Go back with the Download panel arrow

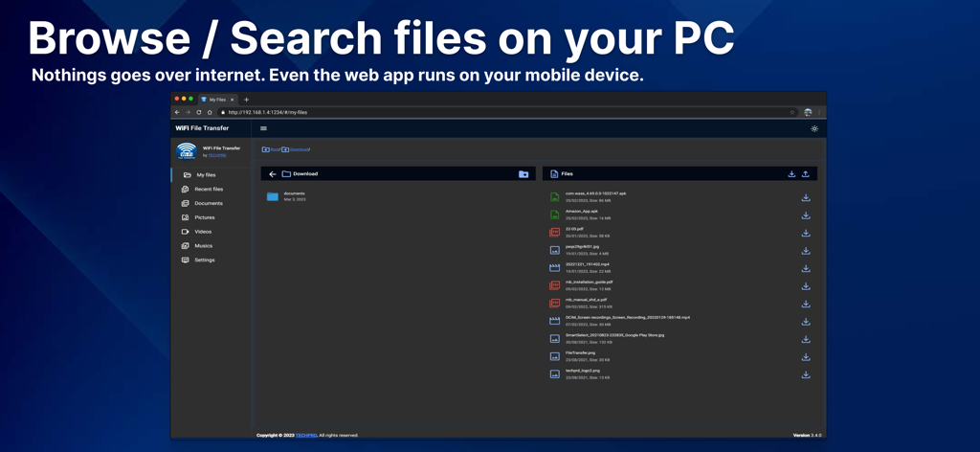tap(273, 173)
